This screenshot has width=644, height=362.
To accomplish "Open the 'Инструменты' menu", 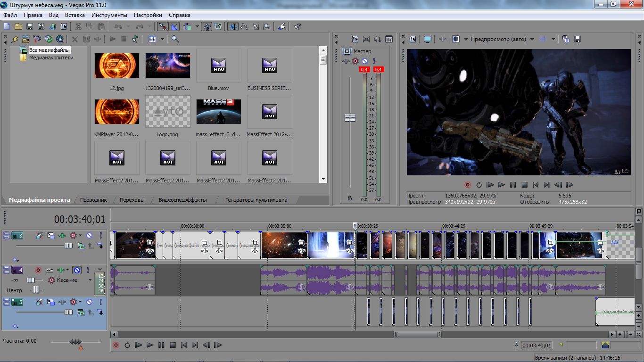I will pyautogui.click(x=109, y=15).
